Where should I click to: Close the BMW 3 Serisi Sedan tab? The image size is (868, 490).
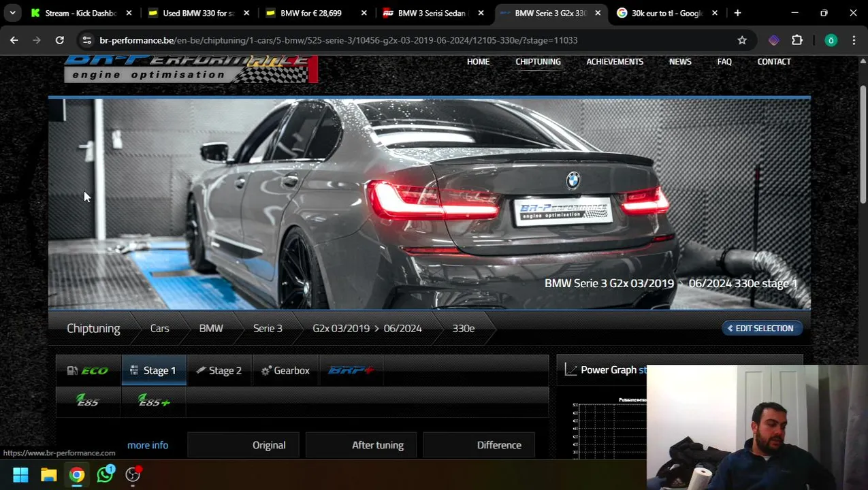[481, 13]
